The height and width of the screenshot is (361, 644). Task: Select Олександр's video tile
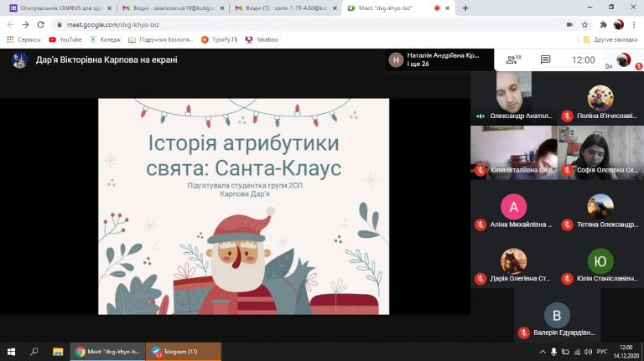[501, 95]
